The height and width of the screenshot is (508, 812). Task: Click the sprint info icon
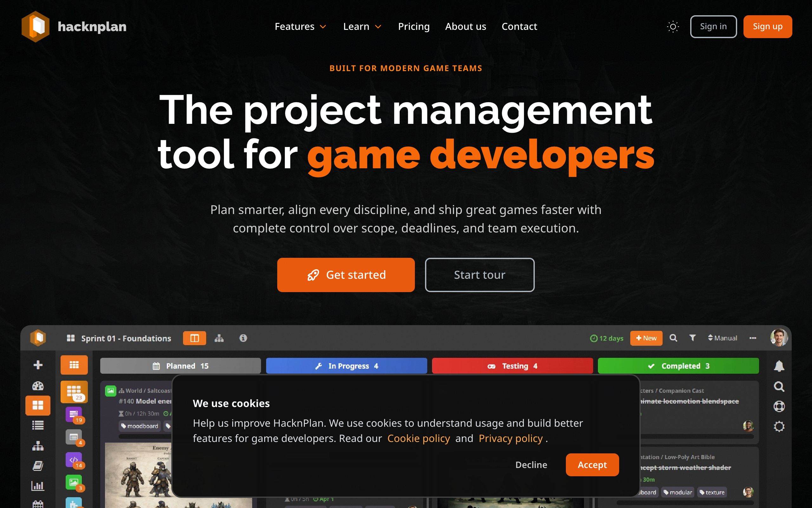tap(243, 338)
